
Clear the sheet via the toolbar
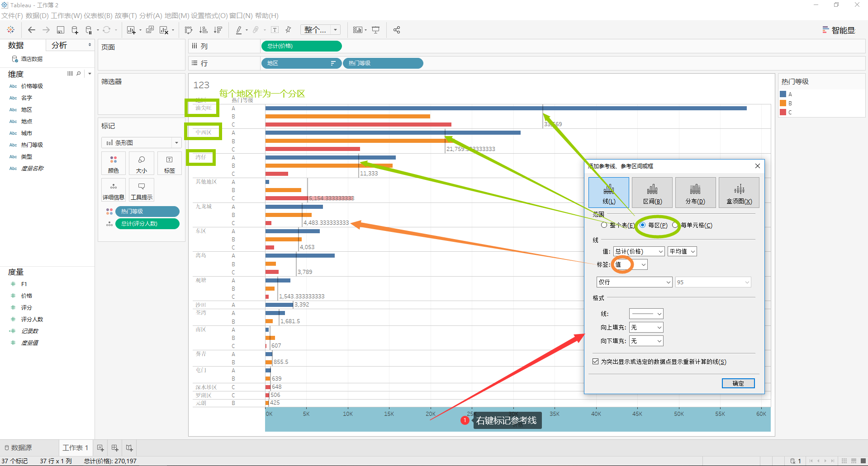pyautogui.click(x=164, y=30)
